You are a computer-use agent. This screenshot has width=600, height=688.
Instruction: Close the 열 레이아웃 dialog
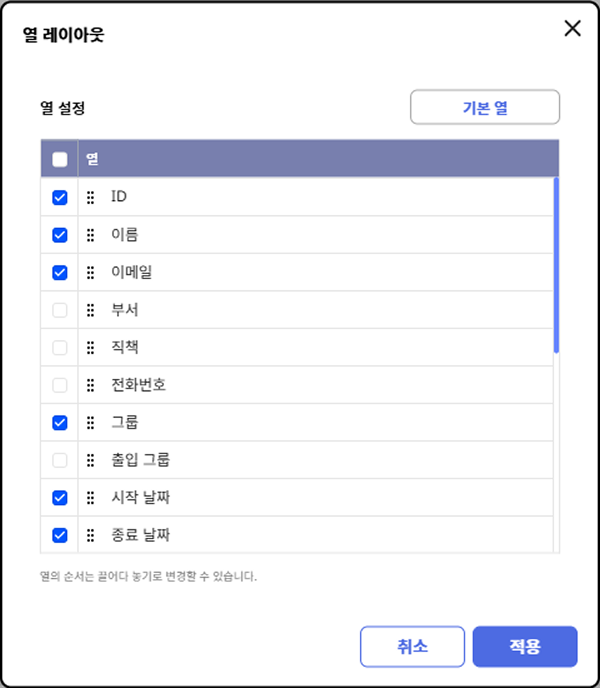(x=573, y=28)
